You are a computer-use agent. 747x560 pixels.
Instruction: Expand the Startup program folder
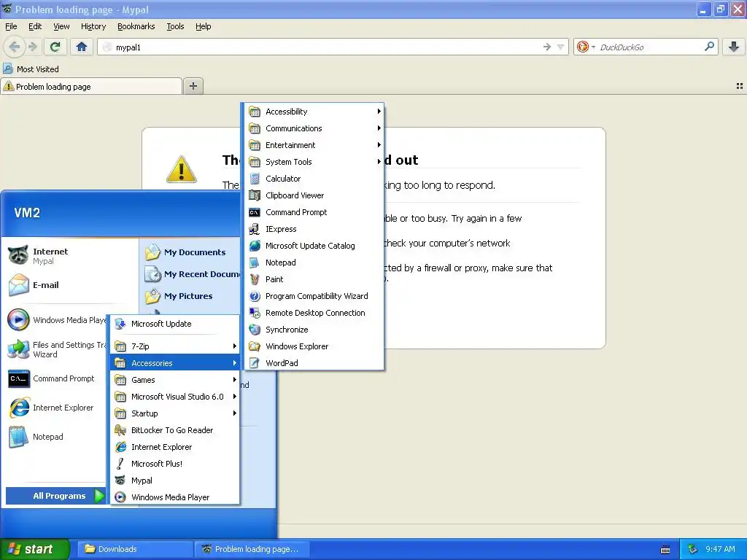174,413
